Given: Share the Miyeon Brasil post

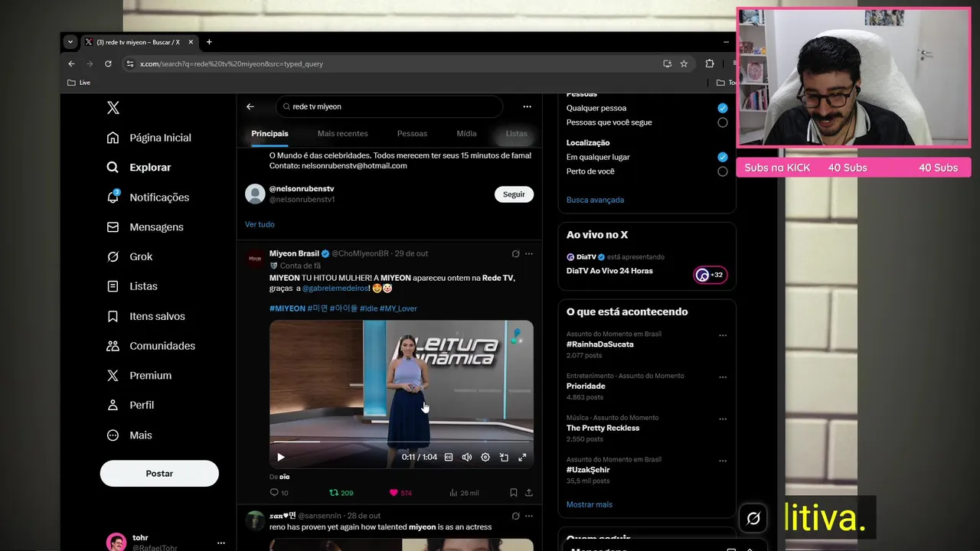Looking at the screenshot, I should point(528,493).
